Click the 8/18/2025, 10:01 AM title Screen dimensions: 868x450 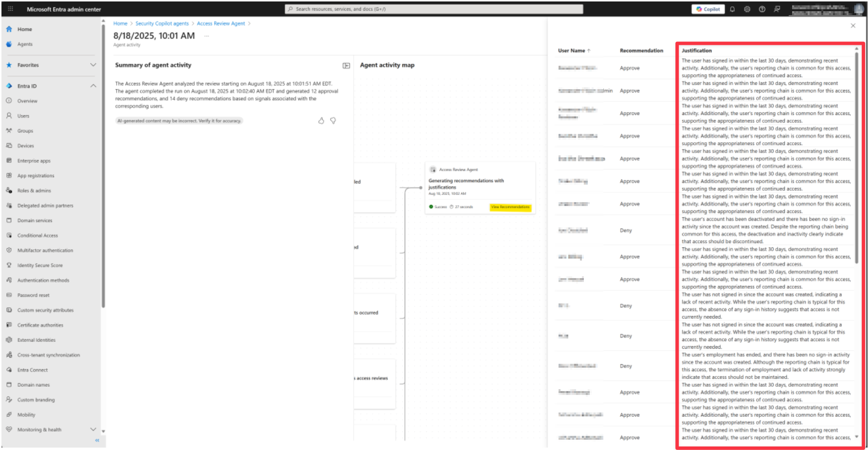point(154,36)
